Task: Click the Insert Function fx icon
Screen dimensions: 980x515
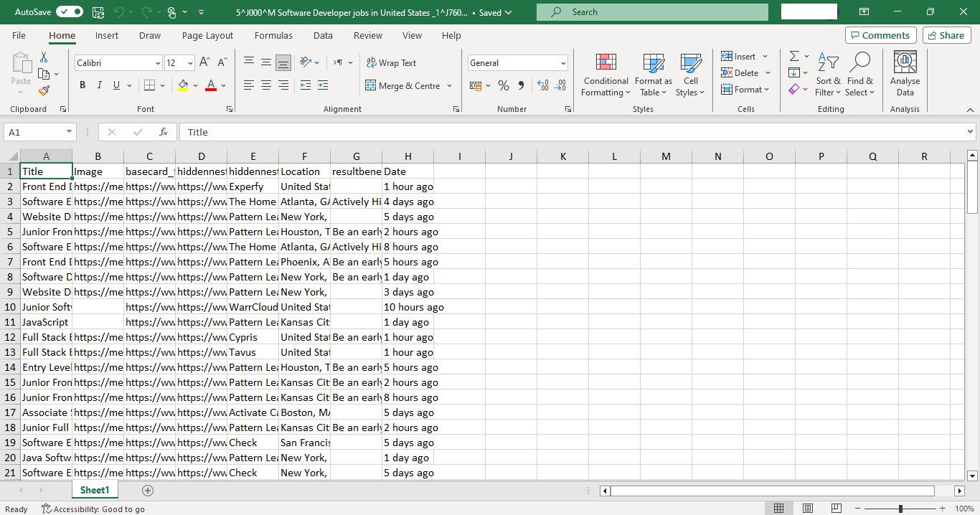Action: click(x=164, y=132)
